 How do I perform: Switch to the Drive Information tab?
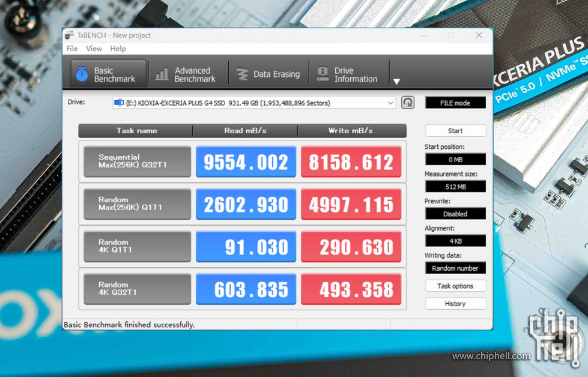(349, 74)
